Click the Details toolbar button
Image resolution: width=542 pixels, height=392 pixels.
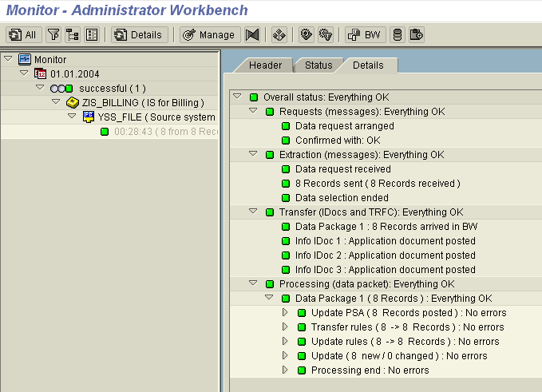(x=140, y=35)
